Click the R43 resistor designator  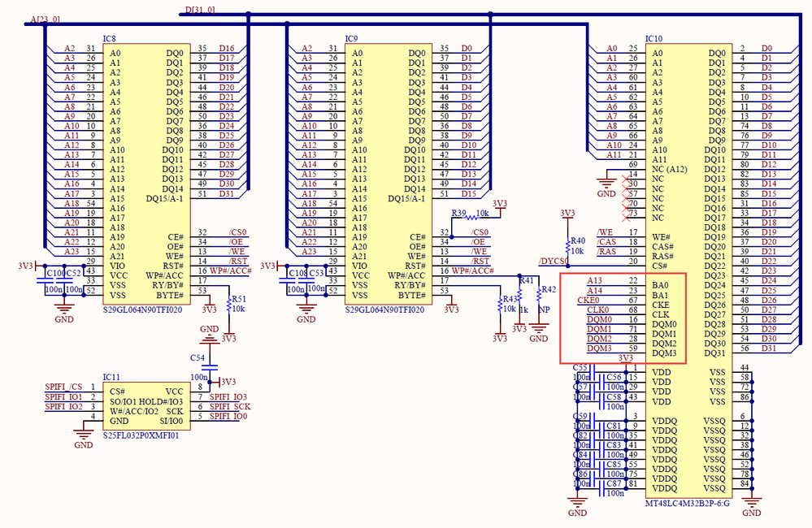pyautogui.click(x=510, y=299)
